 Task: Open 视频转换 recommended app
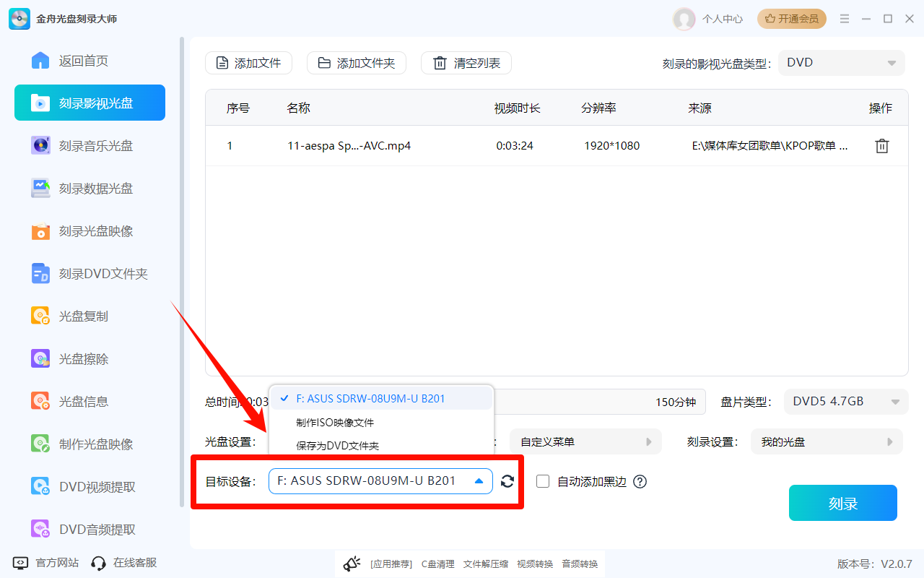[x=535, y=564]
